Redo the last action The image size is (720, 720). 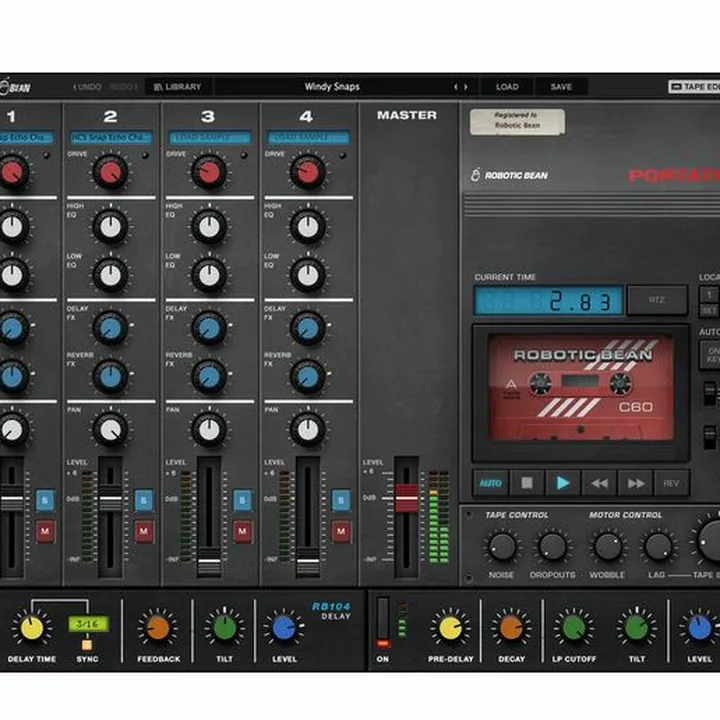pyautogui.click(x=124, y=87)
